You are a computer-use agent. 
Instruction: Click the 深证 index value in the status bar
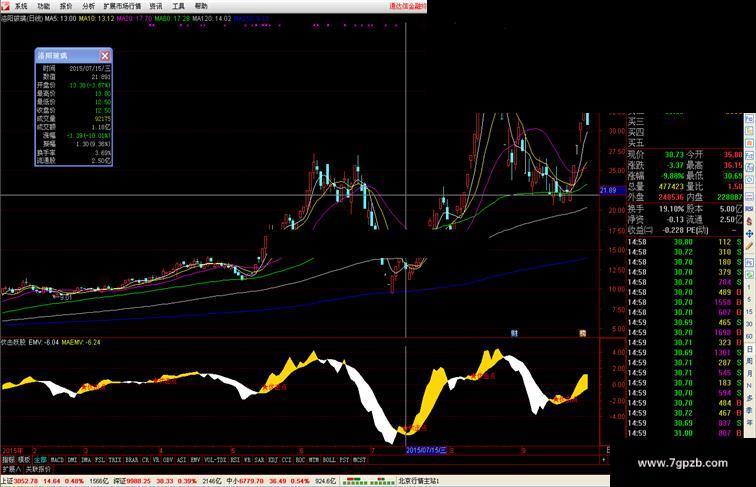click(137, 481)
